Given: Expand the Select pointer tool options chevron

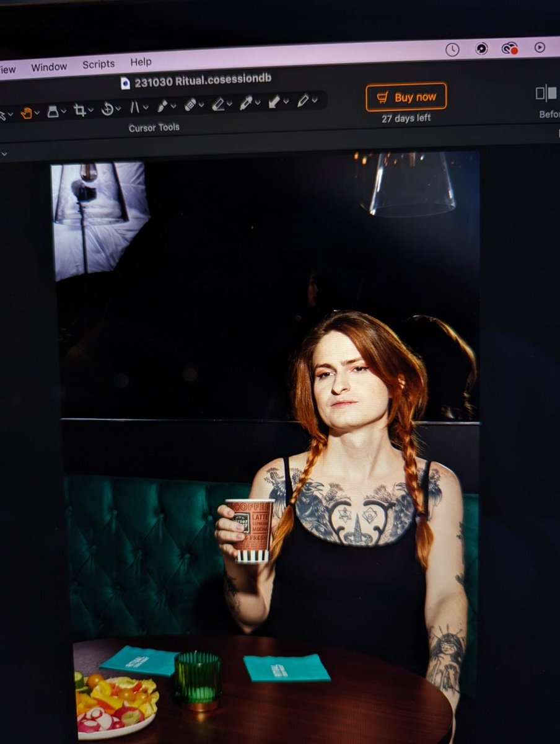Looking at the screenshot, I should point(11,115).
